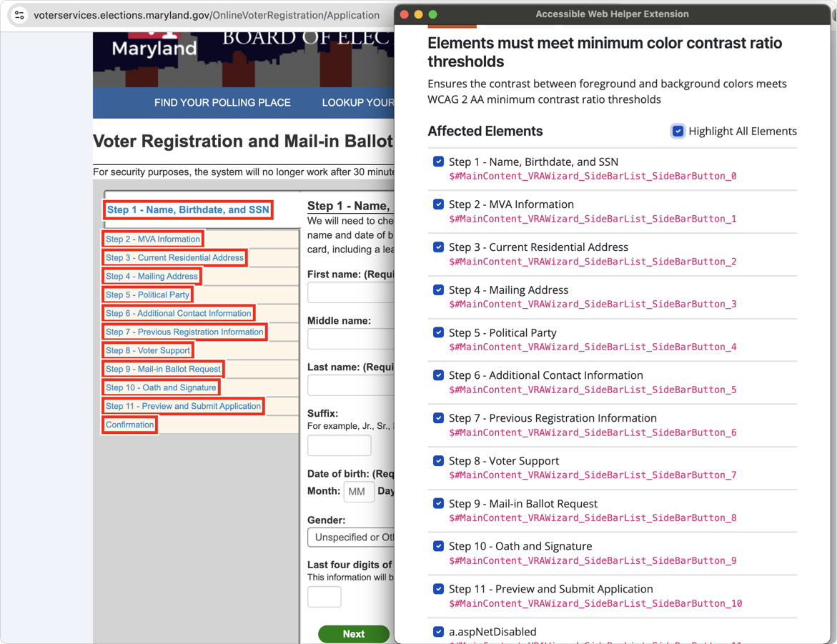
Task: Go to Step 7 - Previous Registration Information
Action: pos(184,332)
